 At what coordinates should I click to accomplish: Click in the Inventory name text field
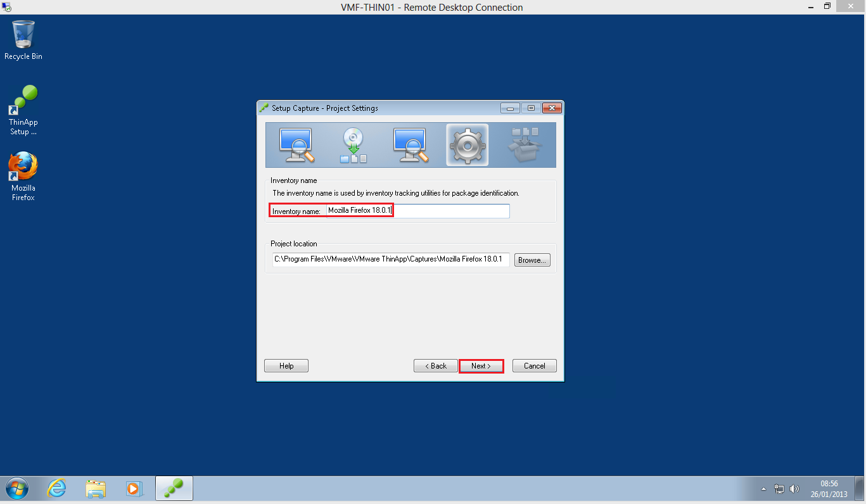click(x=417, y=210)
